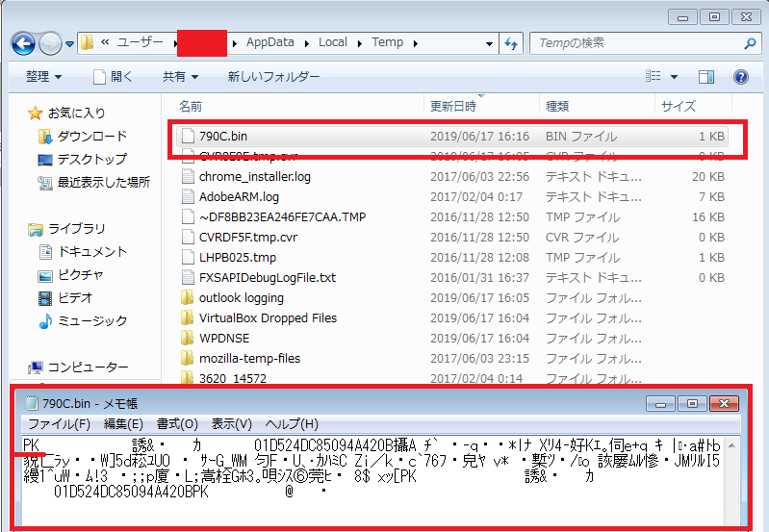
Task: Open the ファイル(F) menu in Notepad
Action: pos(60,423)
